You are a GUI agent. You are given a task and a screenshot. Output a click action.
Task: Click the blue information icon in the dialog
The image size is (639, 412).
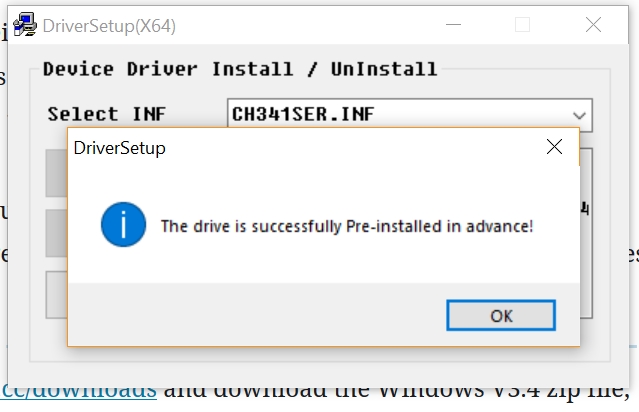tap(124, 226)
